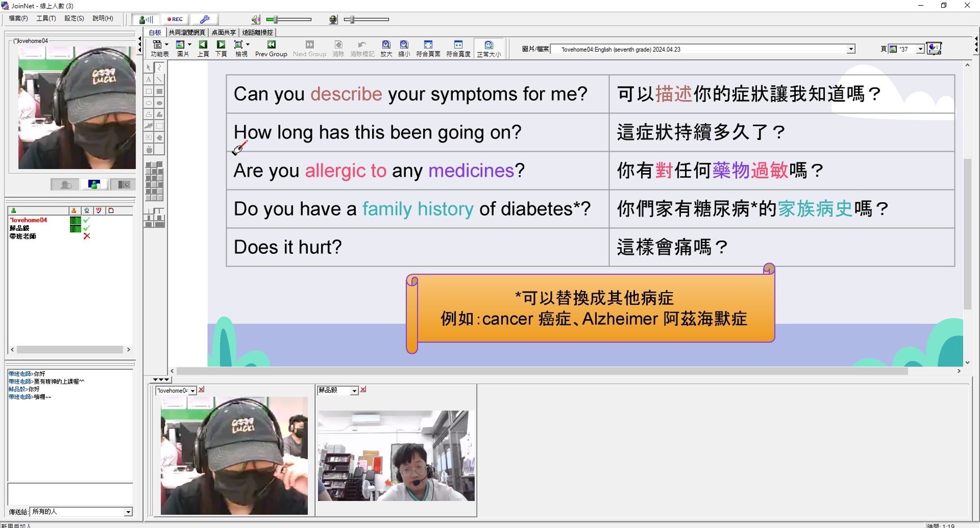
Task: Click the 正常大小 normal size button
Action: pyautogui.click(x=488, y=48)
